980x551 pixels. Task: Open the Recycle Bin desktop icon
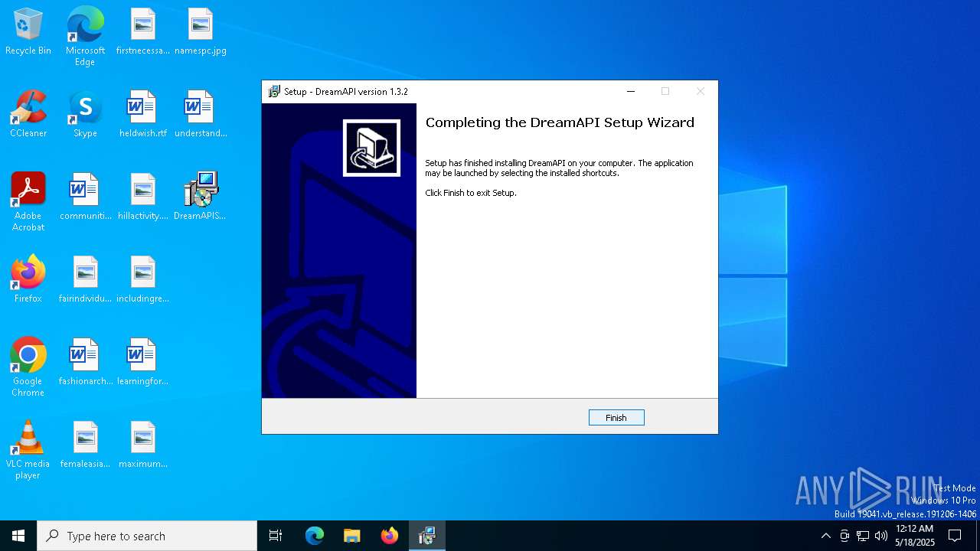point(28,32)
